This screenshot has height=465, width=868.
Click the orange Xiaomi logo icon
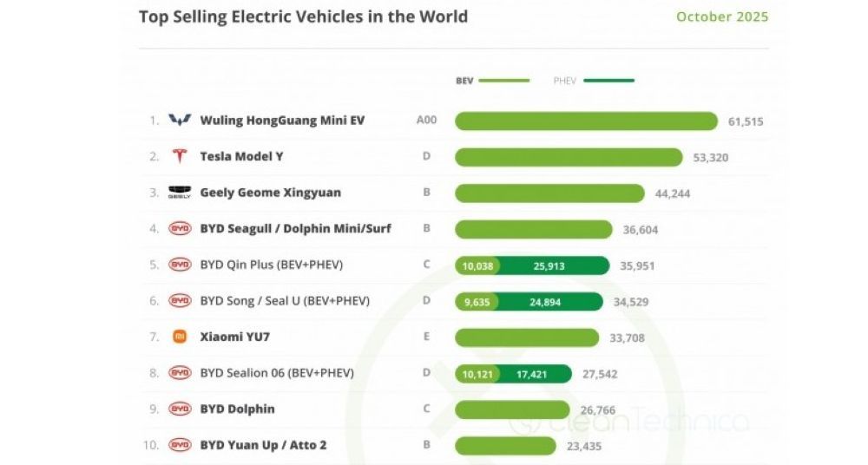pos(180,337)
